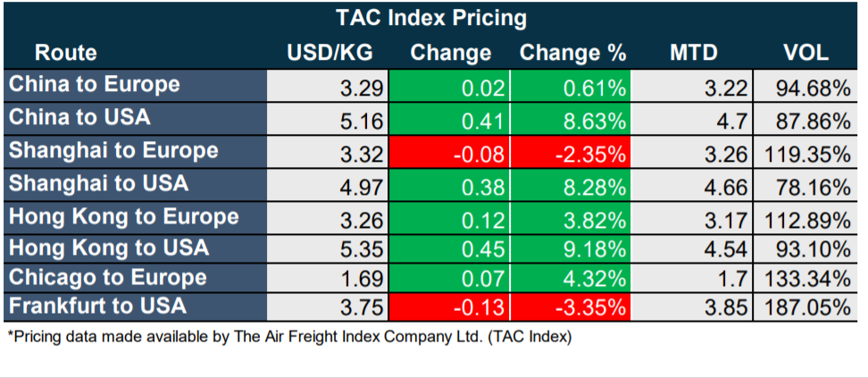Select the Shanghai to USA route label
Image resolution: width=868 pixels, height=378 pixels.
(x=98, y=183)
